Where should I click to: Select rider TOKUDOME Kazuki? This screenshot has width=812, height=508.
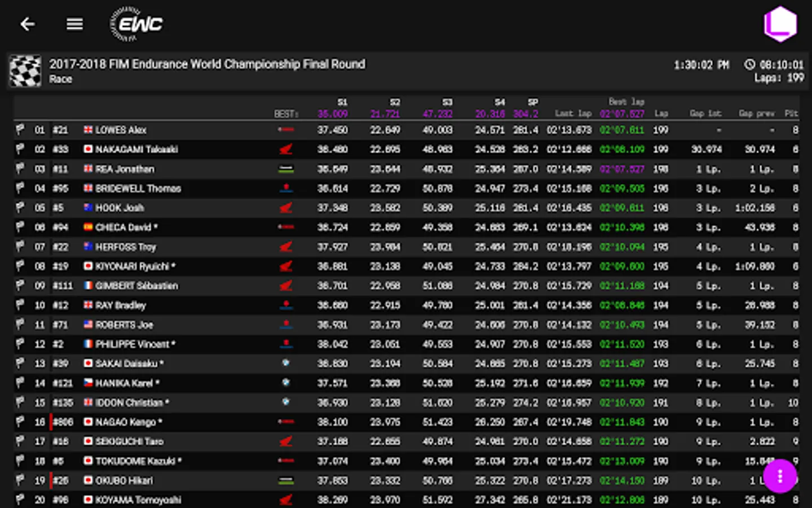coord(139,461)
